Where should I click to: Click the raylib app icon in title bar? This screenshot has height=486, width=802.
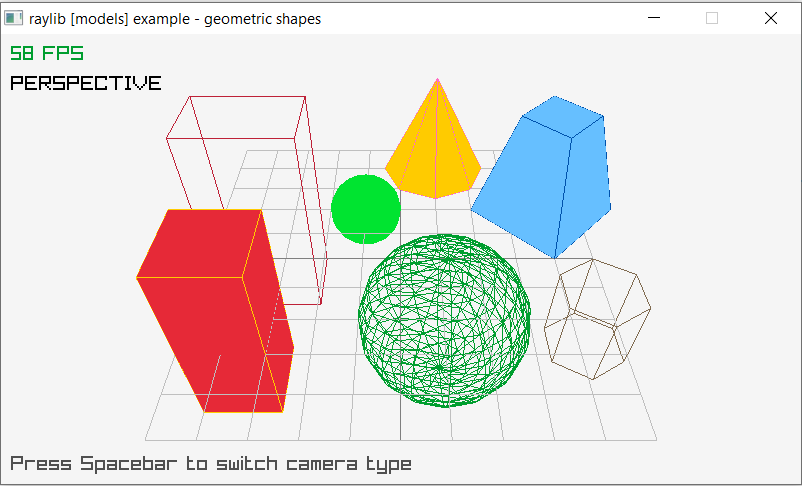[x=14, y=18]
